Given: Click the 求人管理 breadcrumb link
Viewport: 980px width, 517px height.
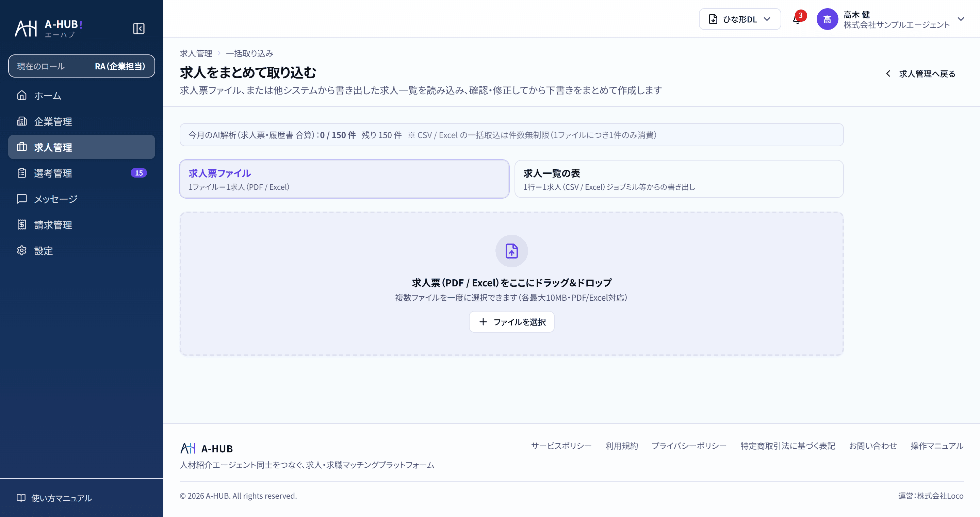Looking at the screenshot, I should pyautogui.click(x=196, y=53).
